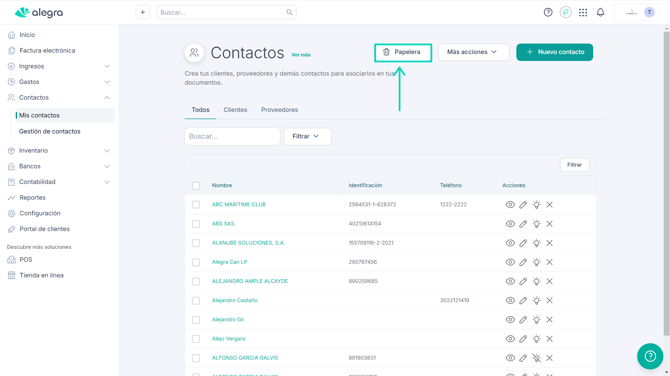Click the contacts Buscar input field
The image size is (670, 376).
point(232,136)
